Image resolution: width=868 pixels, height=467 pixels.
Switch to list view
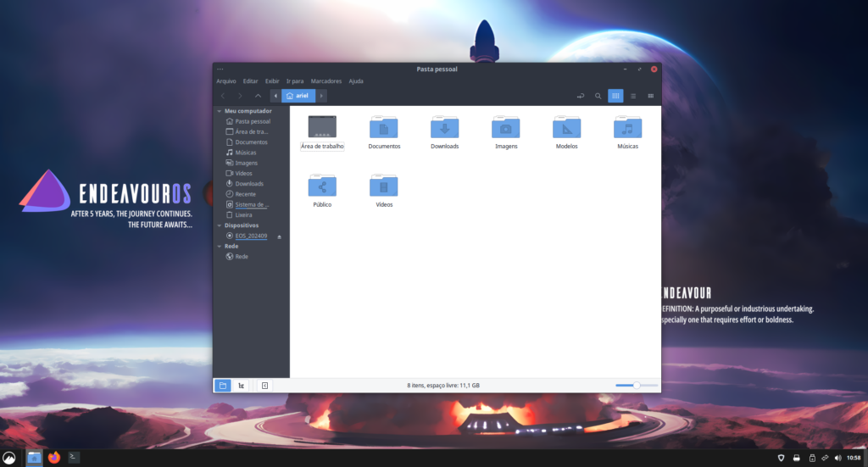tap(633, 96)
